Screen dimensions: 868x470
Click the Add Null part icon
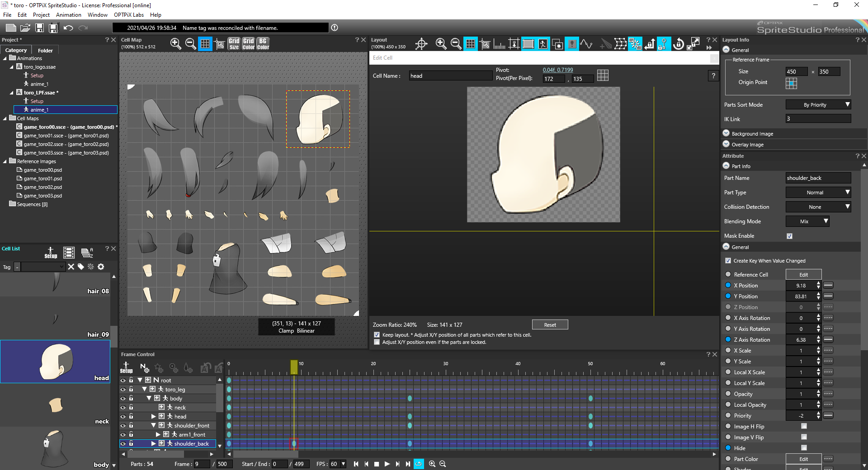coord(144,368)
